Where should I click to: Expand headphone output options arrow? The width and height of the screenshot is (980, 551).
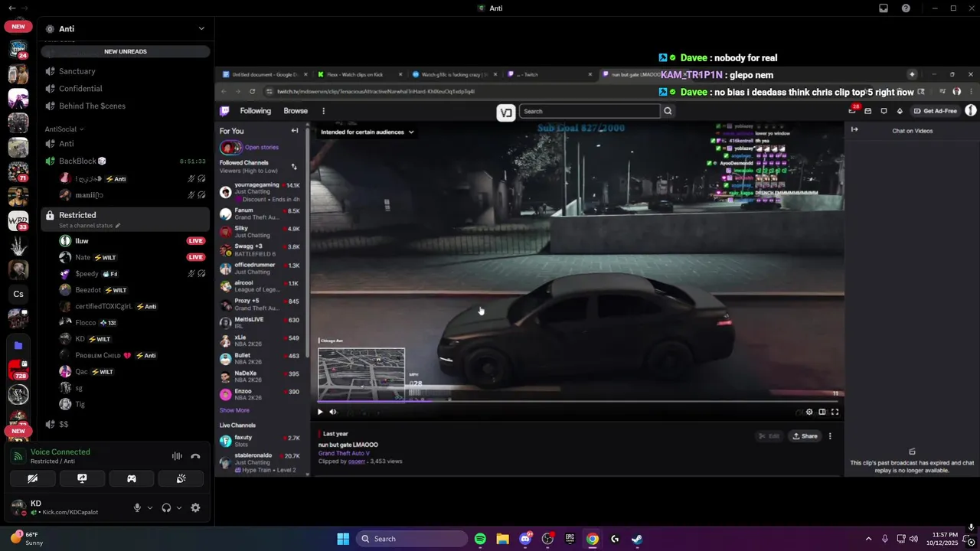point(179,507)
